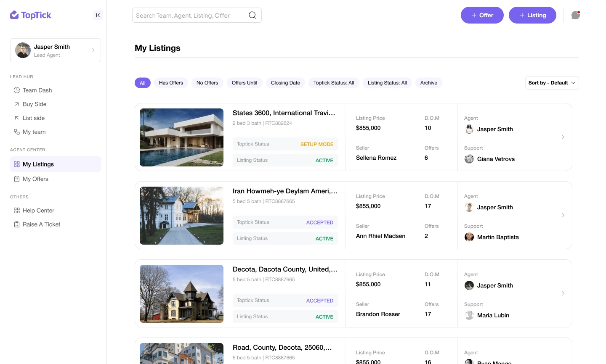Open the Decota, Dacota County, United listing title
Viewport: 606px width, 364px height.
coord(285,269)
